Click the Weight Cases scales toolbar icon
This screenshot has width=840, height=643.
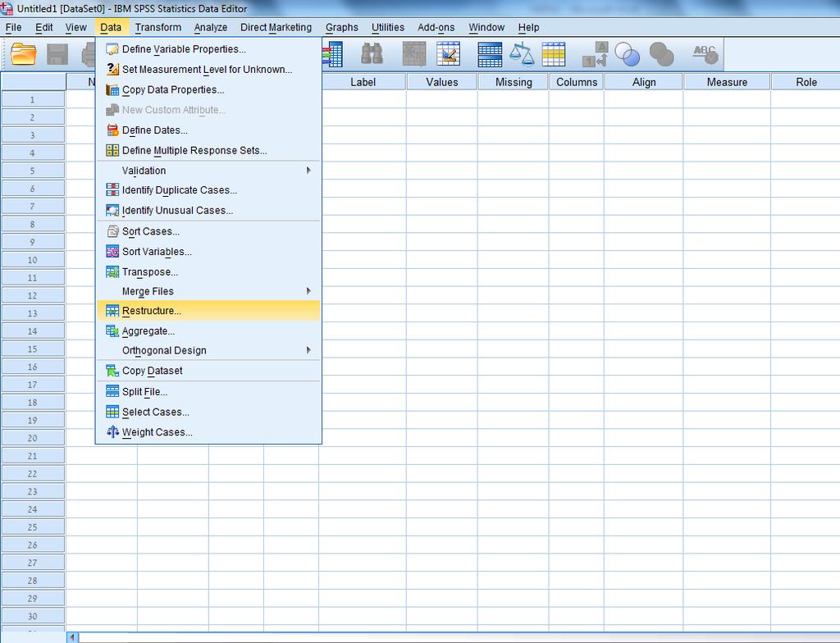[x=521, y=54]
